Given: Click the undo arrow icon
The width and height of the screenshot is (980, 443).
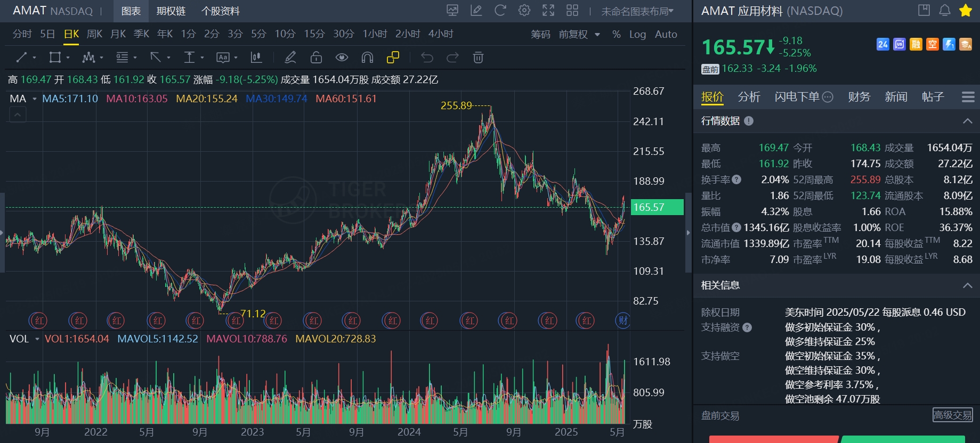Looking at the screenshot, I should (x=427, y=58).
